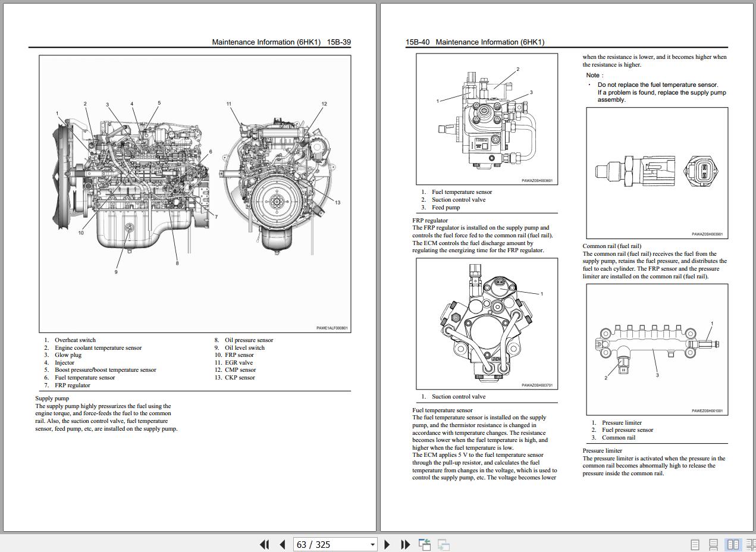Click the next view navigation icon (greyed)
Screen dimensions: 756x552
(x=444, y=544)
